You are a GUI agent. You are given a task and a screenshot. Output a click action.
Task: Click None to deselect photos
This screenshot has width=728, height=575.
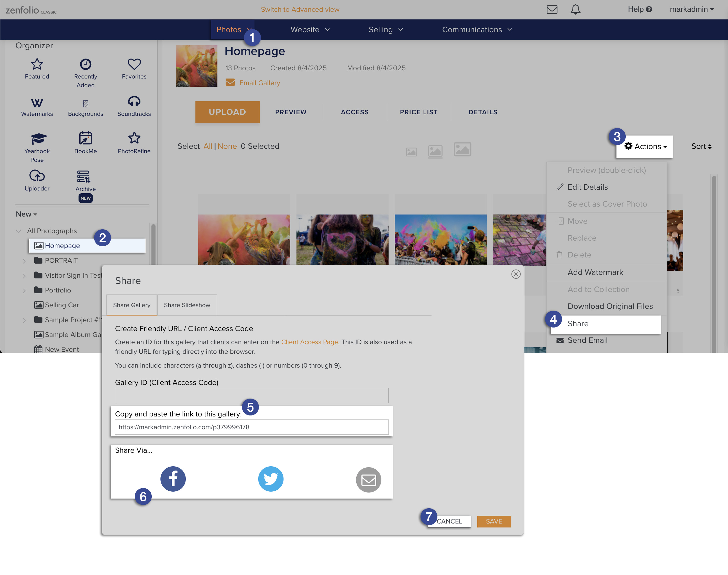(x=227, y=146)
